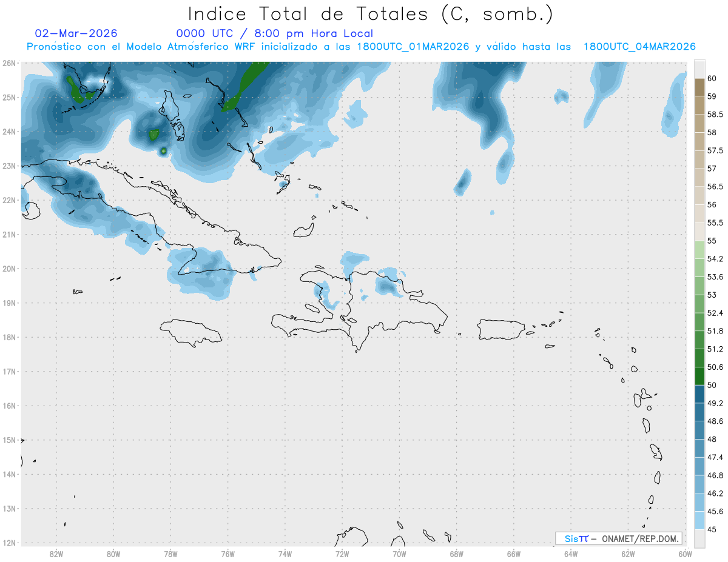The height and width of the screenshot is (562, 728).
Task: Click the 24N latitude axis label
Action: [9, 132]
